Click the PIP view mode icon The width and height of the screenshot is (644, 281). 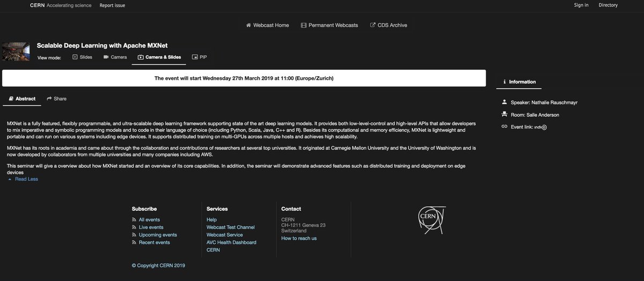click(x=194, y=56)
